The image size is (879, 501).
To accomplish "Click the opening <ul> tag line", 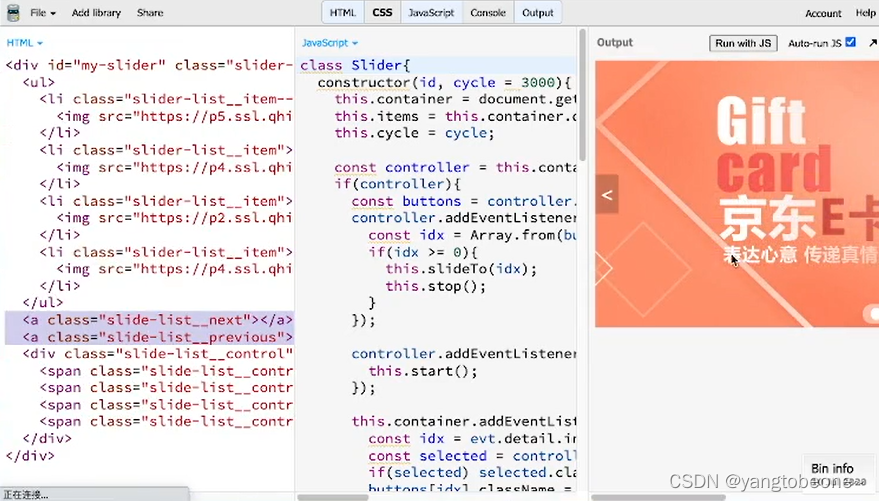I will click(x=39, y=82).
